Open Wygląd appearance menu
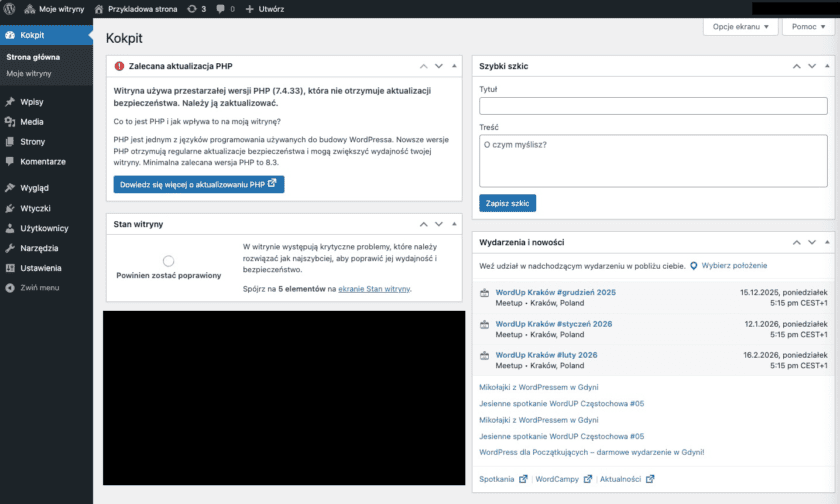Viewport: 840px width, 504px height. click(46, 188)
